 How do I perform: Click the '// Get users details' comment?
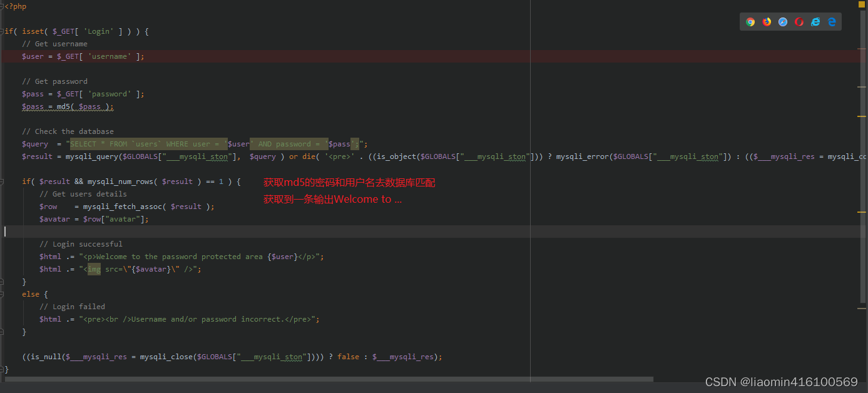pyautogui.click(x=83, y=194)
